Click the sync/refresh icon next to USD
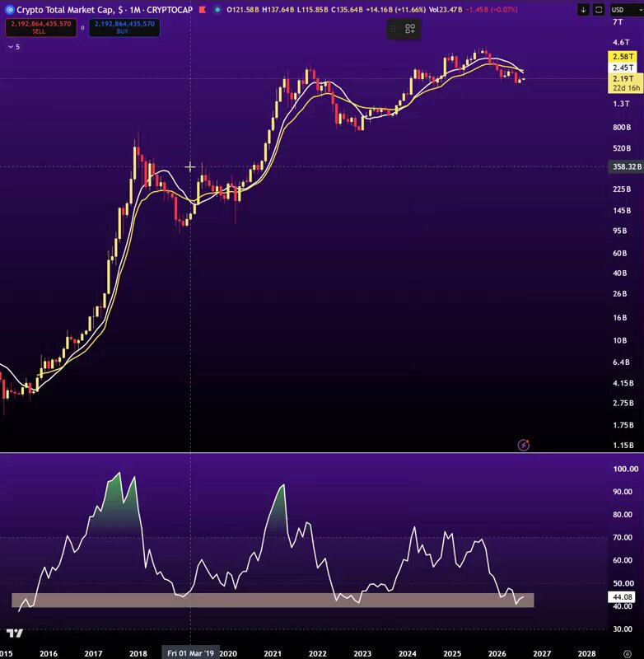This screenshot has height=659, width=644. 599,10
